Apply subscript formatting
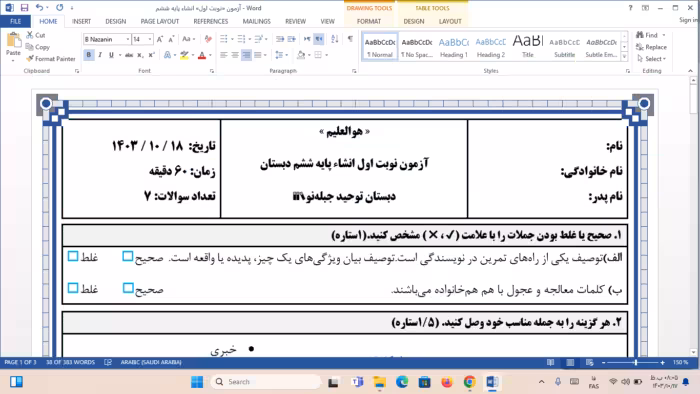Image resolution: width=700 pixels, height=394 pixels. [x=140, y=55]
